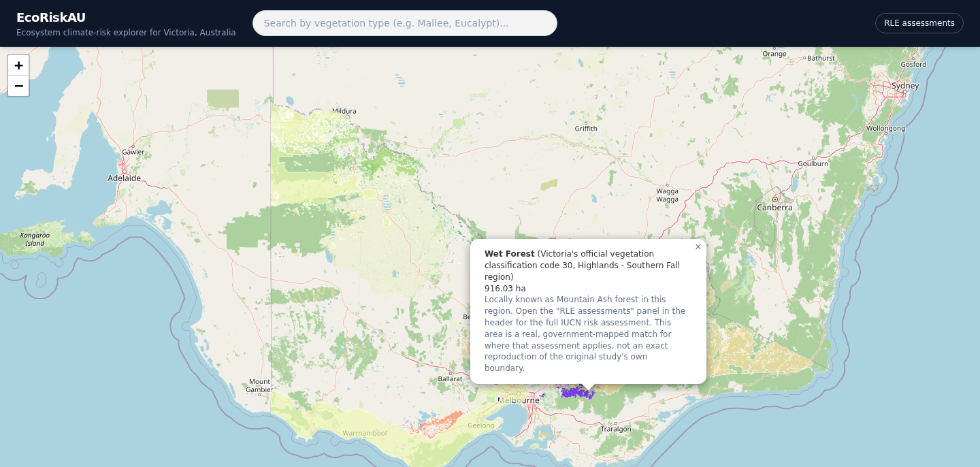Select the orange vegetation patch near Geelong
This screenshot has width=980, height=467.
(x=438, y=422)
